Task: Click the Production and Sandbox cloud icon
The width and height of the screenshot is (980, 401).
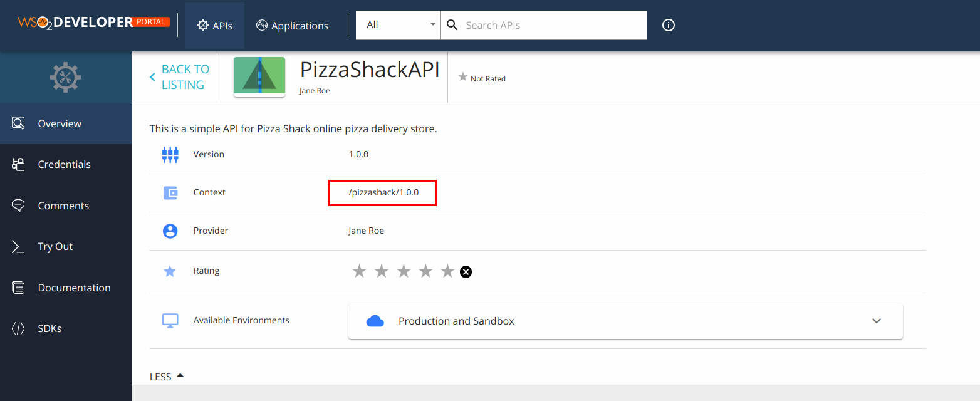Action: (375, 321)
